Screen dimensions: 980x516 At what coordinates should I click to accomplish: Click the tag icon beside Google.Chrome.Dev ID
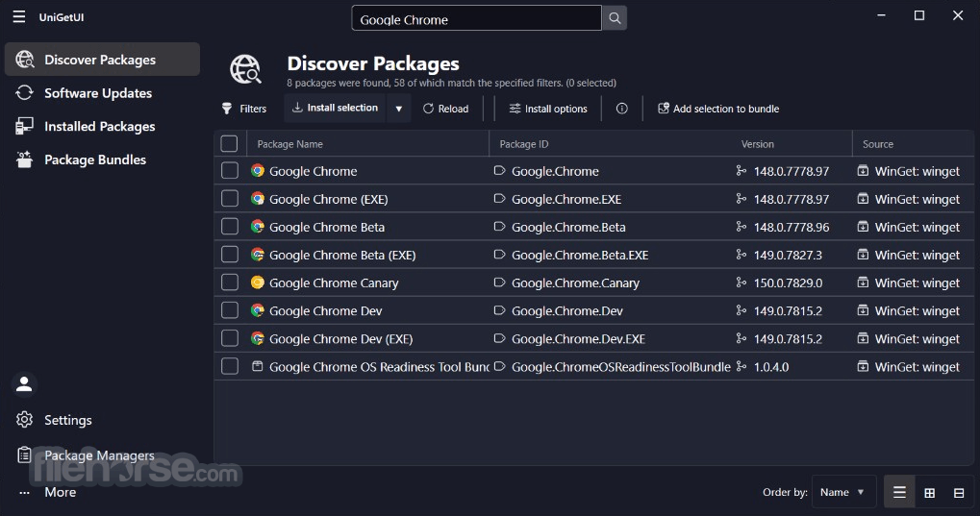499,309
